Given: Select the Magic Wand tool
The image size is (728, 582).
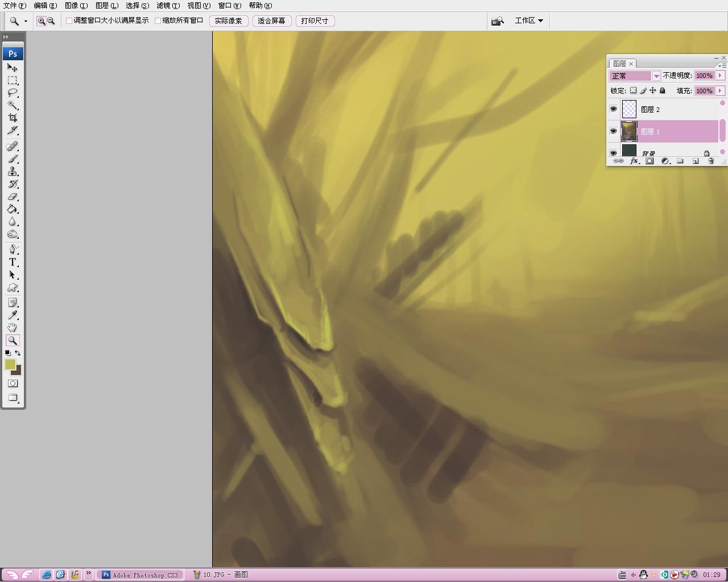Looking at the screenshot, I should point(13,105).
